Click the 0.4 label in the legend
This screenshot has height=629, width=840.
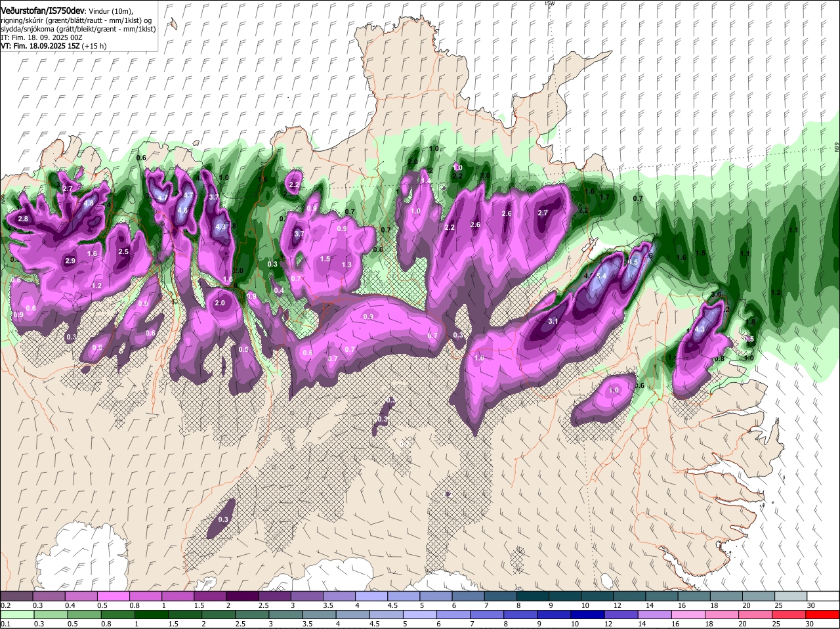(x=70, y=605)
